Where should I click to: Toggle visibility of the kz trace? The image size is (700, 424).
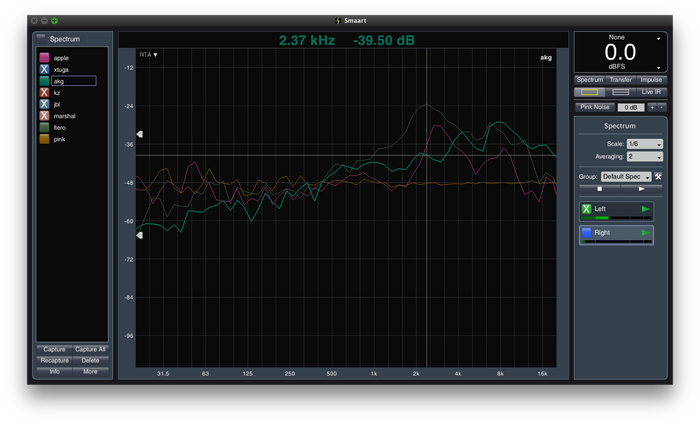click(44, 93)
